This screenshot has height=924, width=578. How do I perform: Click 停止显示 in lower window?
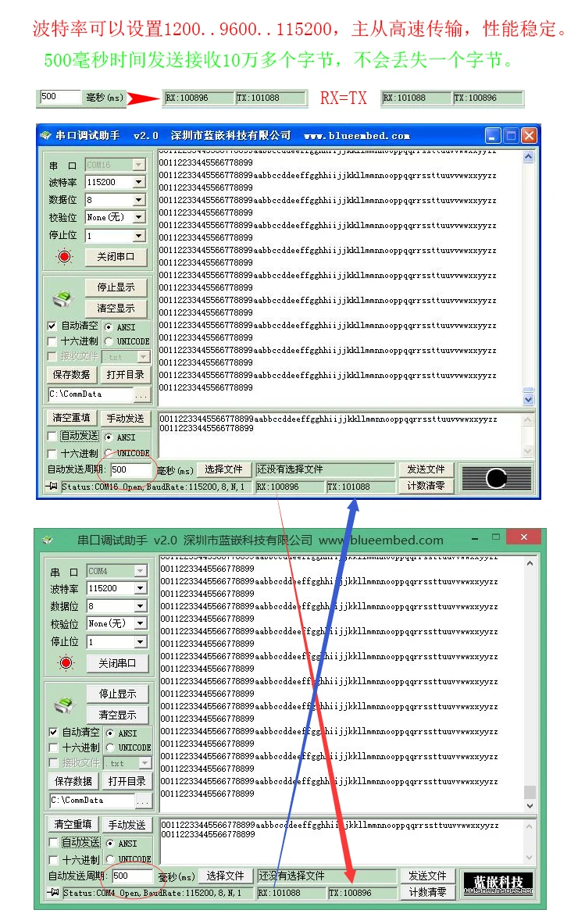click(117, 694)
